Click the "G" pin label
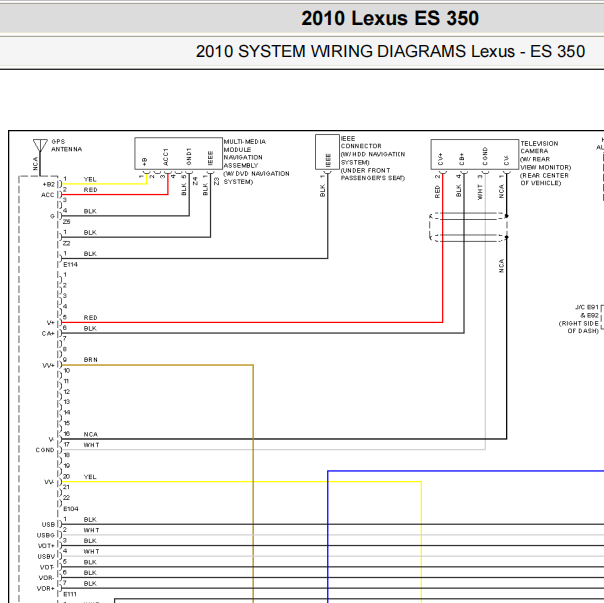This screenshot has height=603, width=604. tap(52, 216)
